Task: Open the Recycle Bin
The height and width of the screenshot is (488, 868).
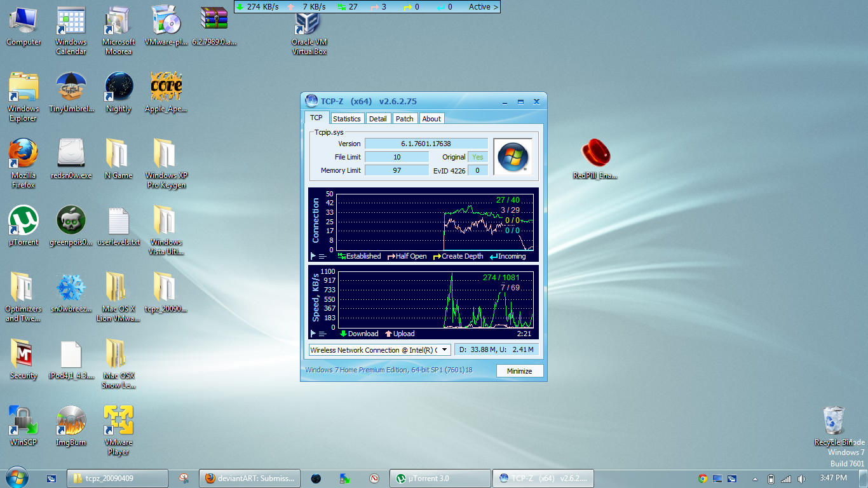Action: pos(834,426)
